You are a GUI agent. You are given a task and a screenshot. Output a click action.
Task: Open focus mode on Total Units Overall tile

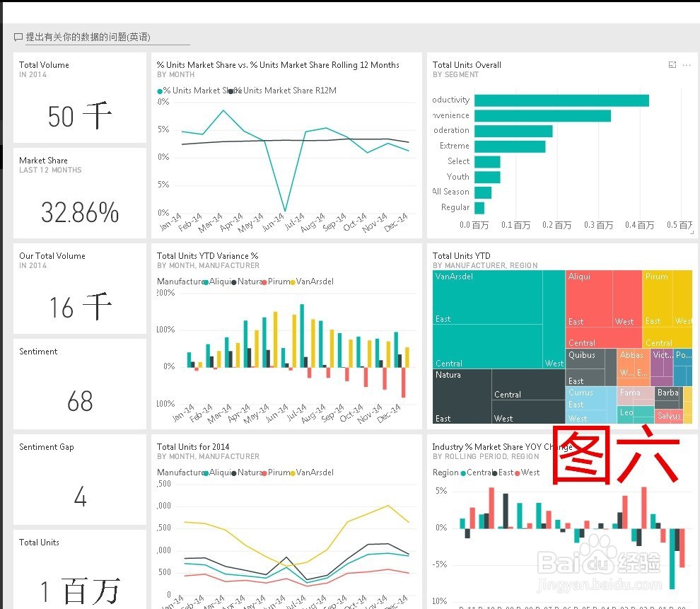[672, 64]
